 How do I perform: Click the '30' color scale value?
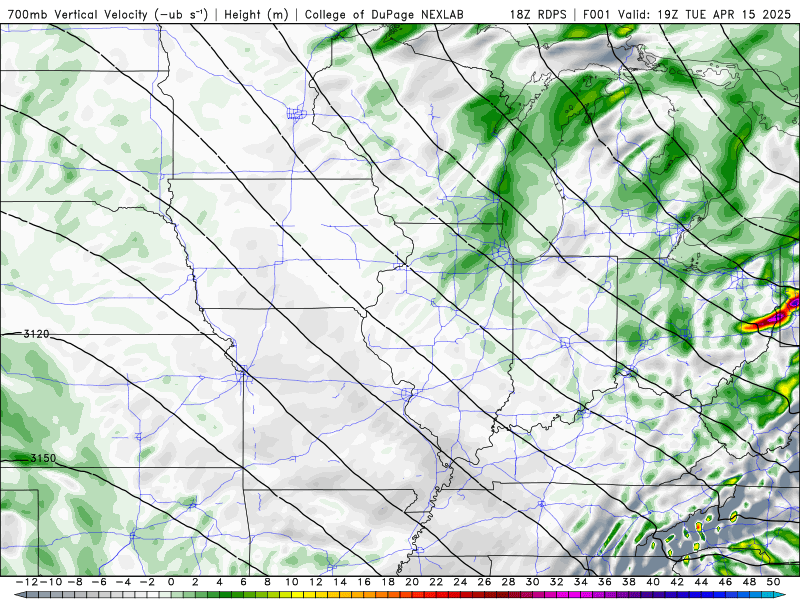pos(532,582)
